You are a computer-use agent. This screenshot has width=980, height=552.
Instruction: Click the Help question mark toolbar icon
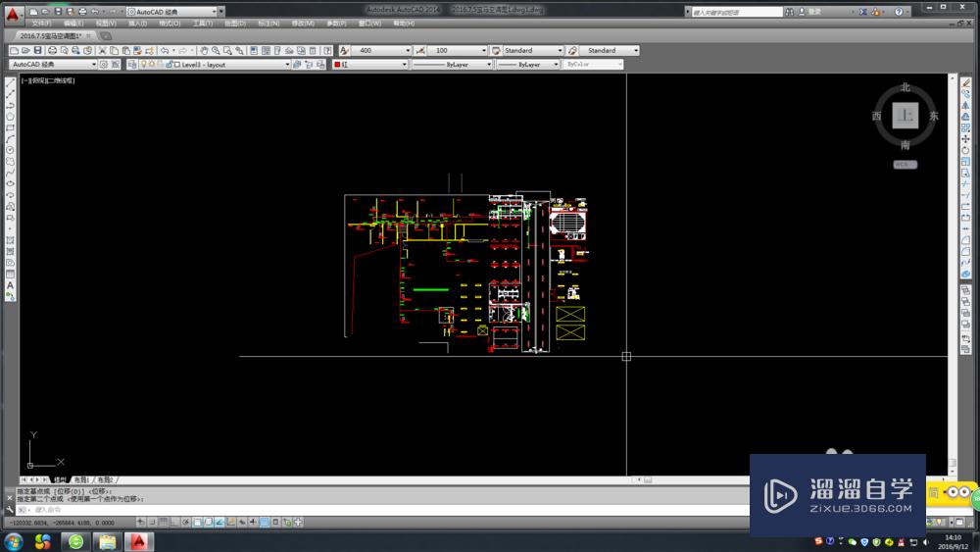[327, 51]
